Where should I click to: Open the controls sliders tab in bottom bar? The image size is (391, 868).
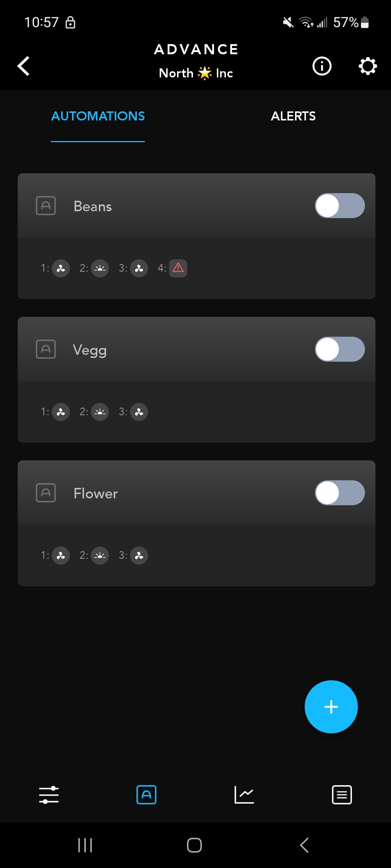pyautogui.click(x=49, y=795)
